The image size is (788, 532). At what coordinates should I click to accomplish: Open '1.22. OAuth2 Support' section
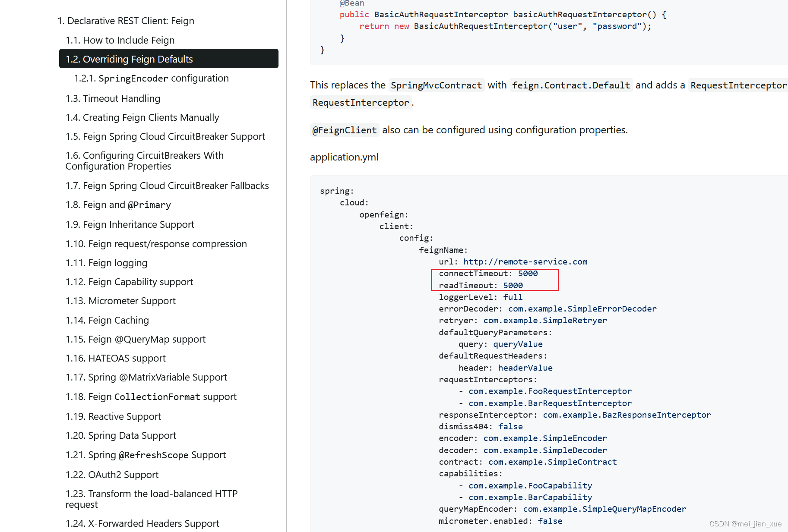tap(112, 475)
